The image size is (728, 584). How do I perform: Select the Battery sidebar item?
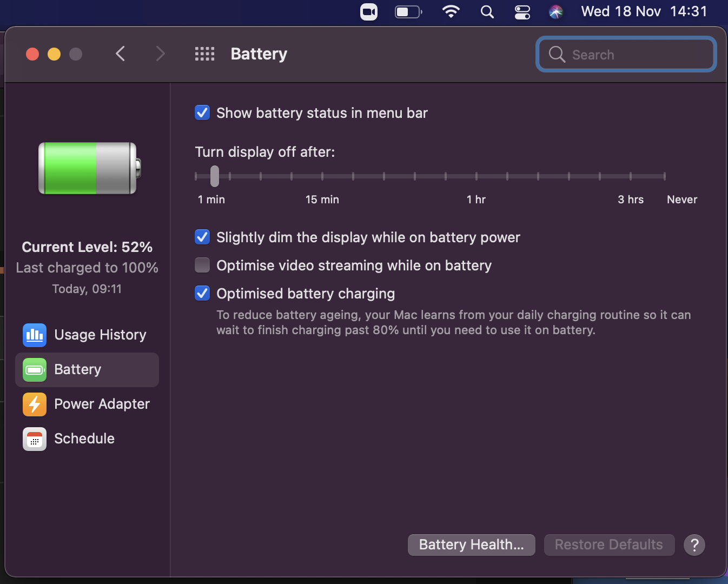87,370
